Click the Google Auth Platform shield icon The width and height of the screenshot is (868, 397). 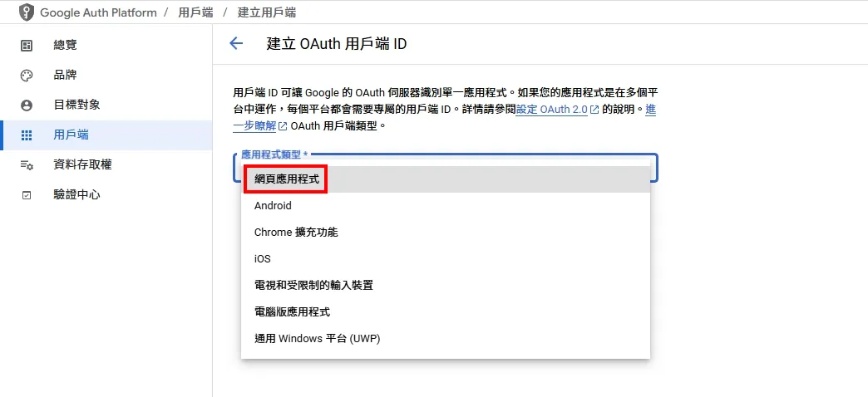click(x=27, y=12)
